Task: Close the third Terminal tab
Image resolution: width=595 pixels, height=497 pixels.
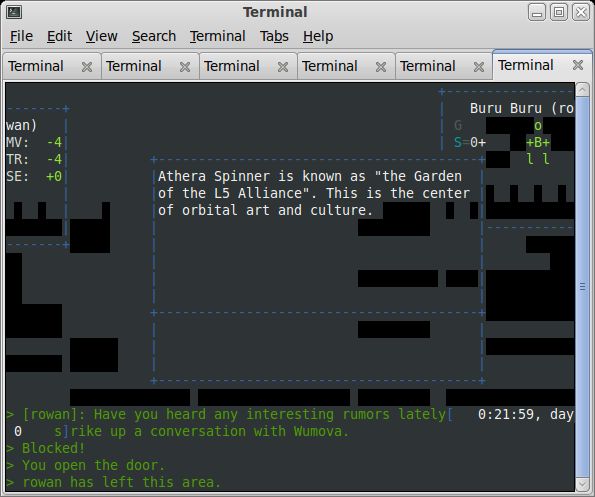Action: click(283, 67)
